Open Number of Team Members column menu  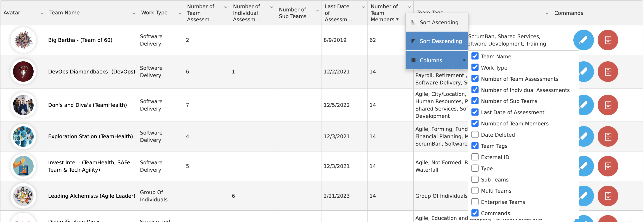409,7
